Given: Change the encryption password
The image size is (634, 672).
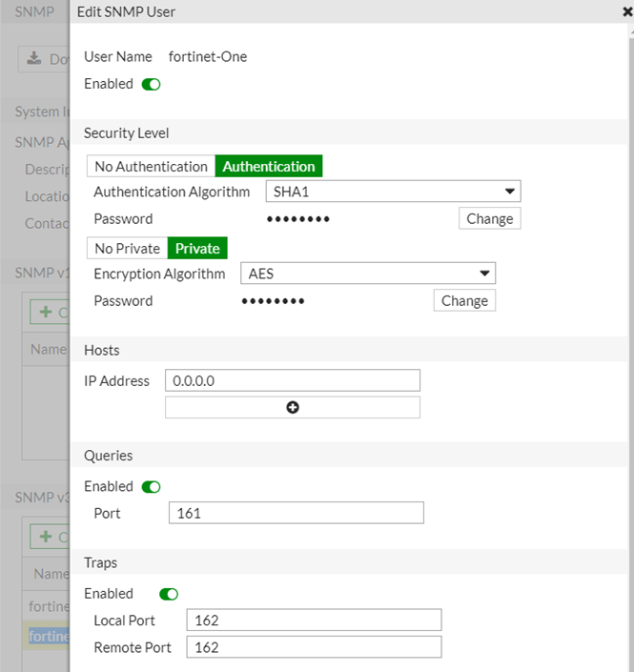Looking at the screenshot, I should coord(464,300).
